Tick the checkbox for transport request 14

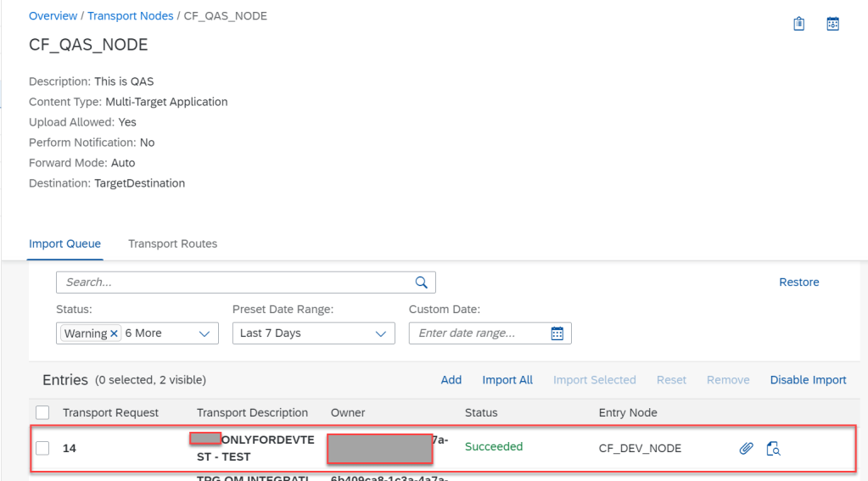click(42, 448)
